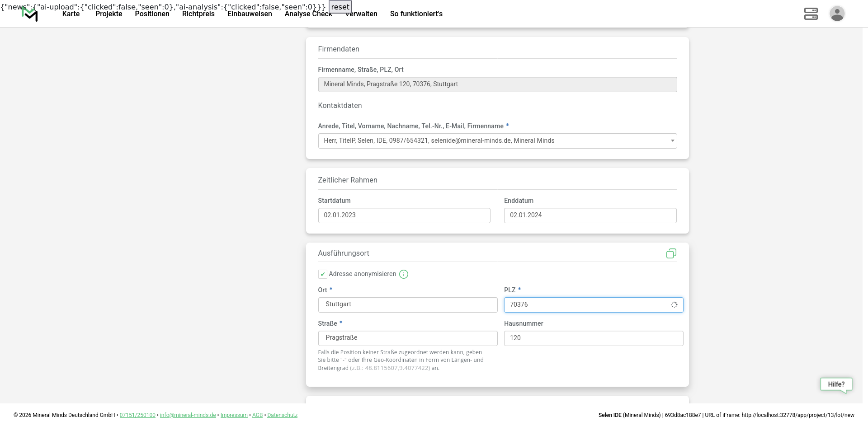
Task: Open the Impressum footer link
Action: (234, 415)
